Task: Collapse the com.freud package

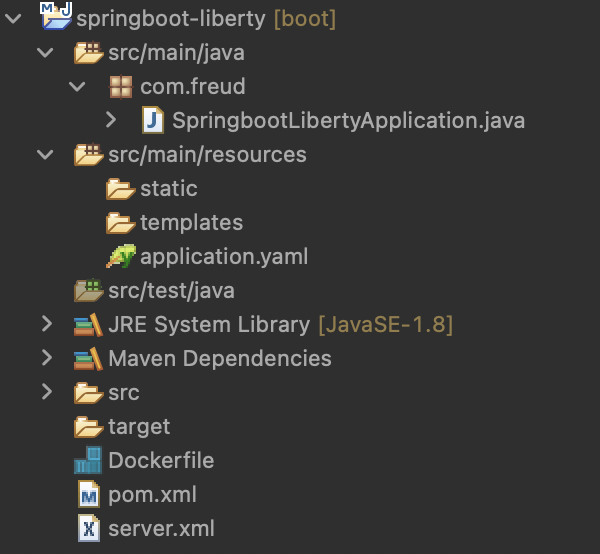Action: (x=77, y=86)
